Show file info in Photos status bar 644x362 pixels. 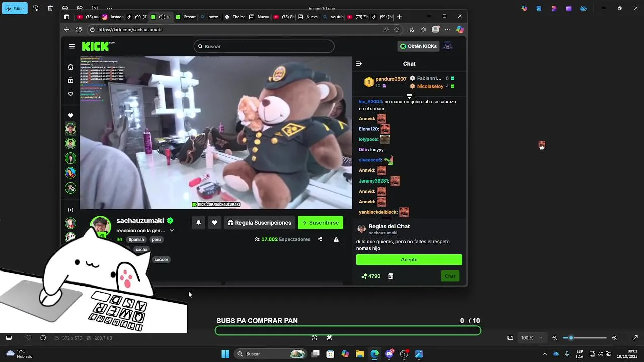click(x=43, y=338)
